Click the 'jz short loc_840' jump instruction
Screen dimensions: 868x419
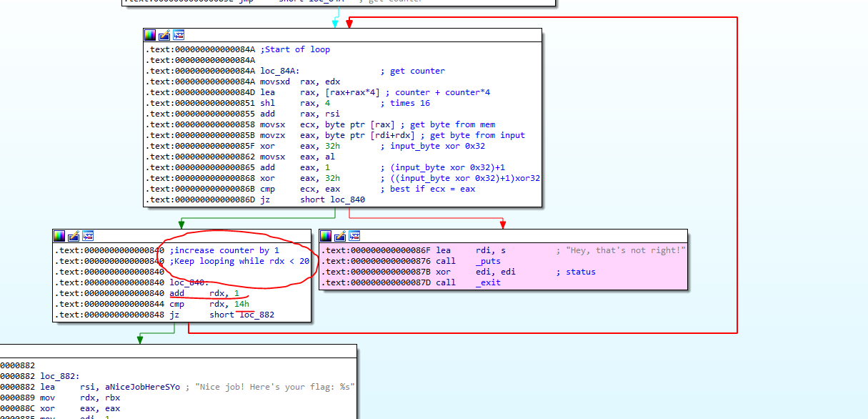(x=313, y=199)
